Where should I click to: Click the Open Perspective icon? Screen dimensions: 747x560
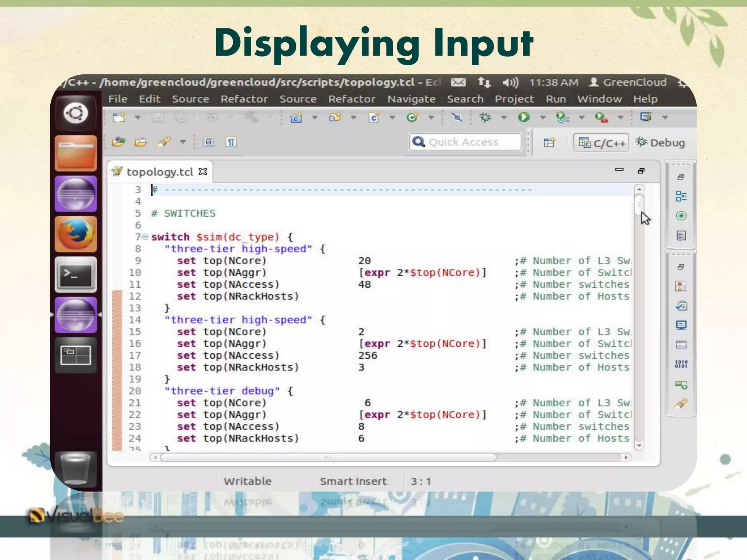point(549,142)
